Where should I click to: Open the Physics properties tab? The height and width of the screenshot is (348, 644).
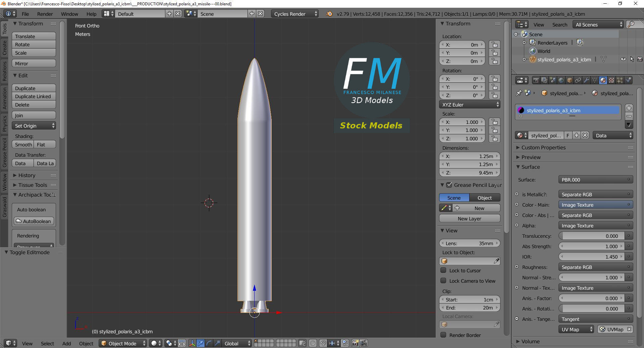click(x=628, y=80)
